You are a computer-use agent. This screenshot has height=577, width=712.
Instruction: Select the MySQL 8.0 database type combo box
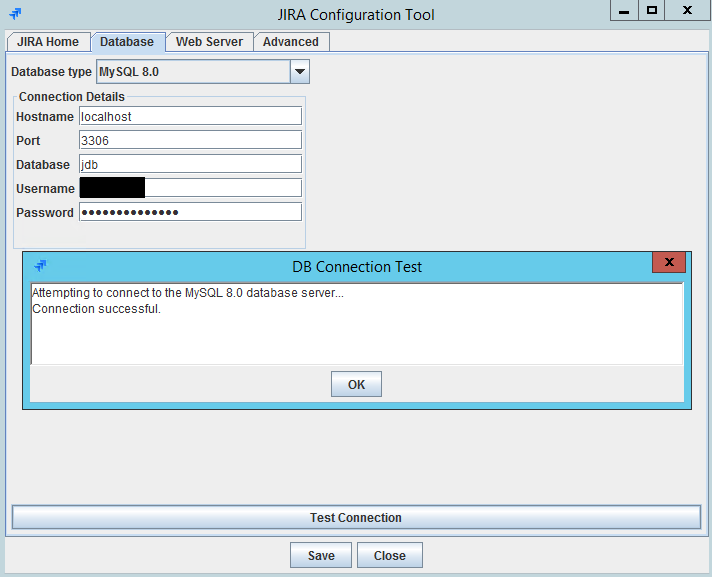tap(203, 72)
